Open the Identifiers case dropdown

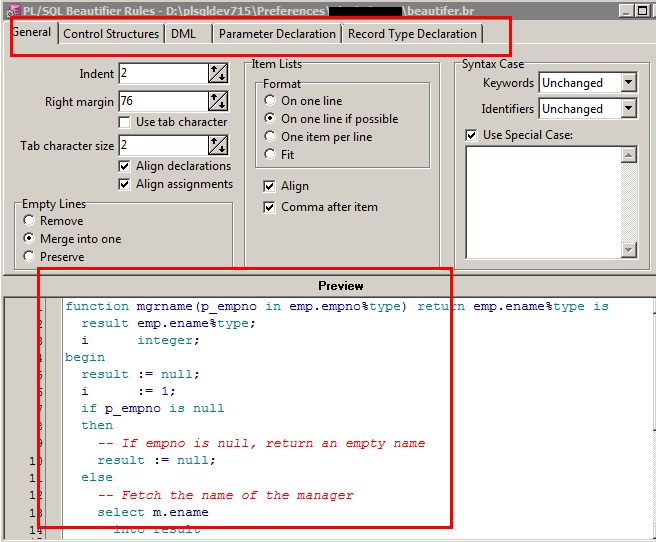(x=629, y=108)
